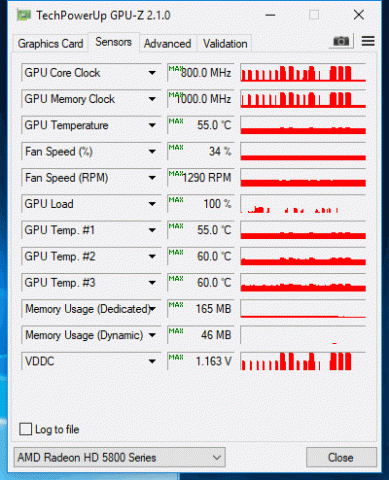Open the GPU Load dropdown arrow
The width and height of the screenshot is (389, 480).
(152, 204)
